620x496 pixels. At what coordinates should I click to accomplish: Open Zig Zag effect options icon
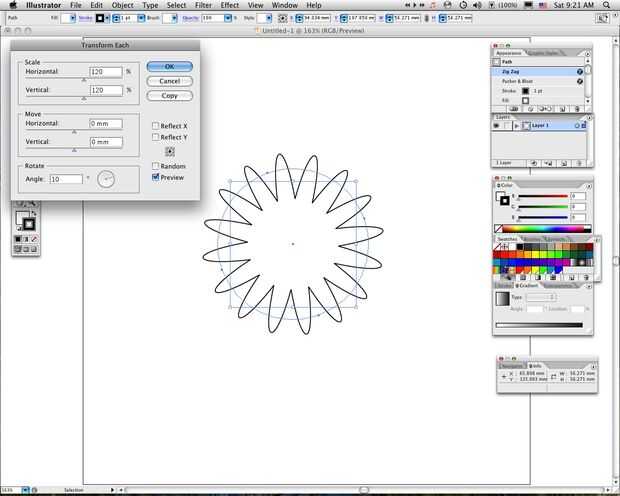point(580,72)
